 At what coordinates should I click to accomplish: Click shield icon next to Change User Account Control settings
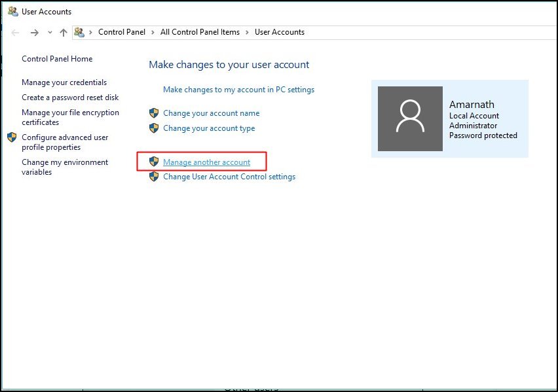[x=154, y=177]
